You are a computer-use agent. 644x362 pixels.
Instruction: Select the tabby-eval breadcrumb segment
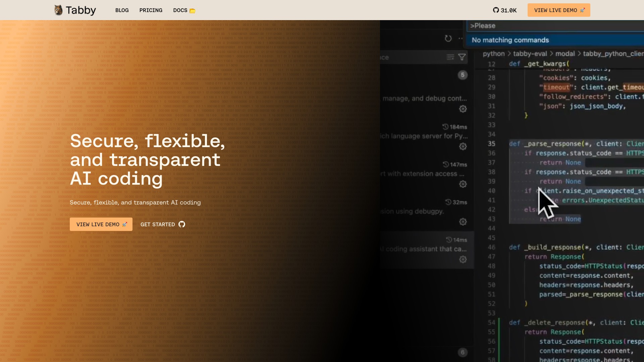click(530, 54)
